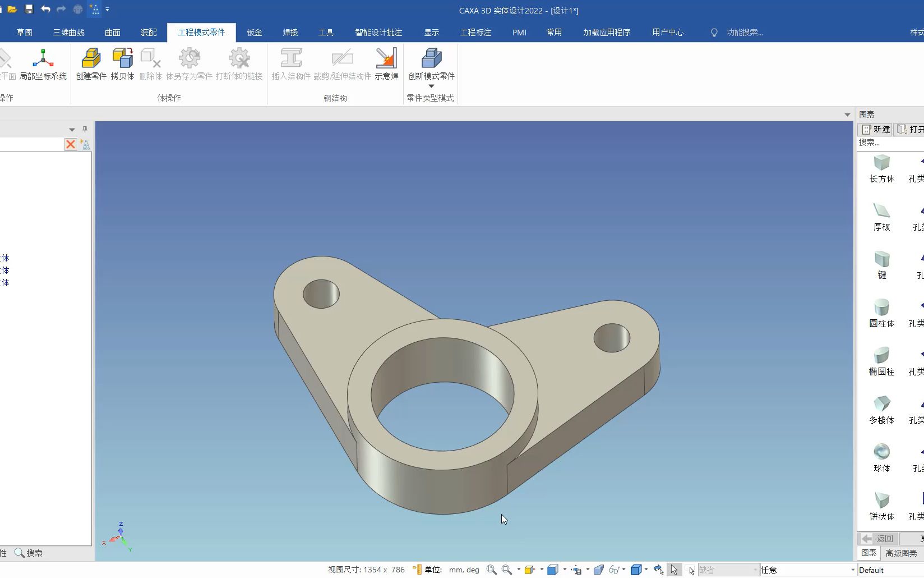The width and height of the screenshot is (924, 578).
Task: Open the 工程标注 tab
Action: (x=475, y=33)
